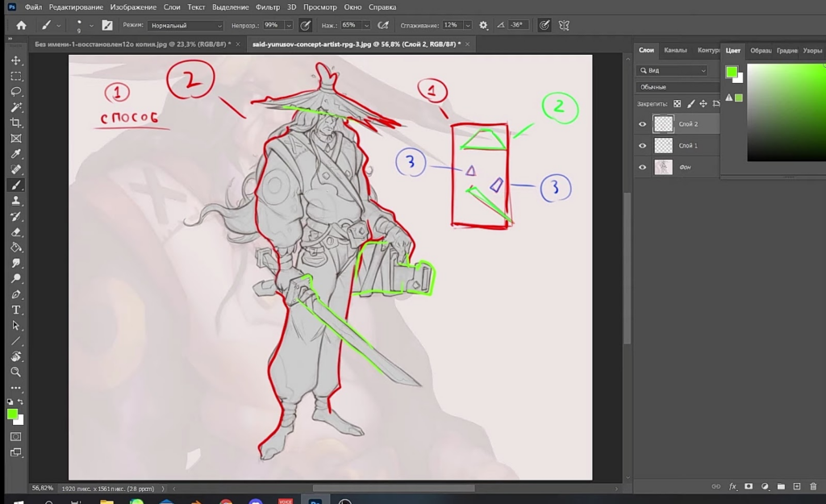Select the Pen tool
Image resolution: width=826 pixels, height=504 pixels.
click(x=16, y=294)
